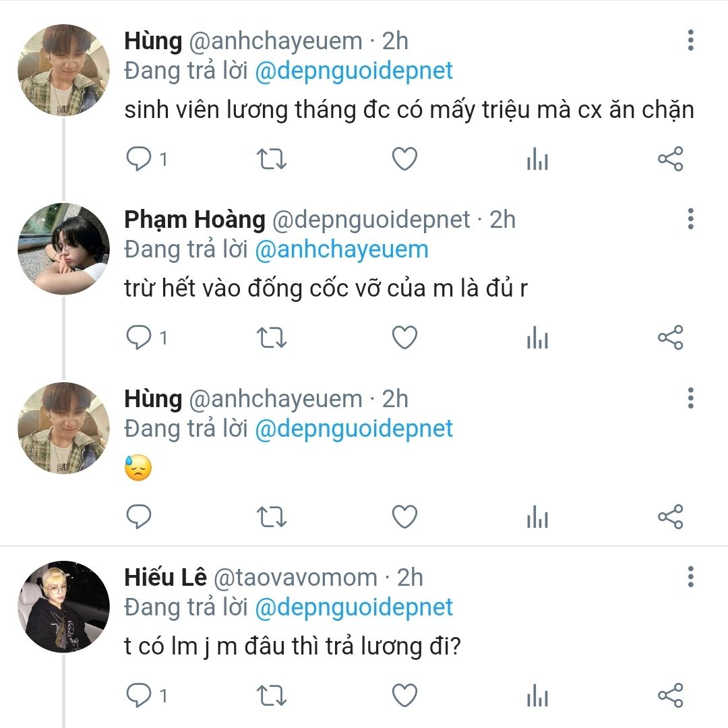Retweet Phạm Hoàng's reply tweet
This screenshot has width=728, height=728.
pos(272,338)
